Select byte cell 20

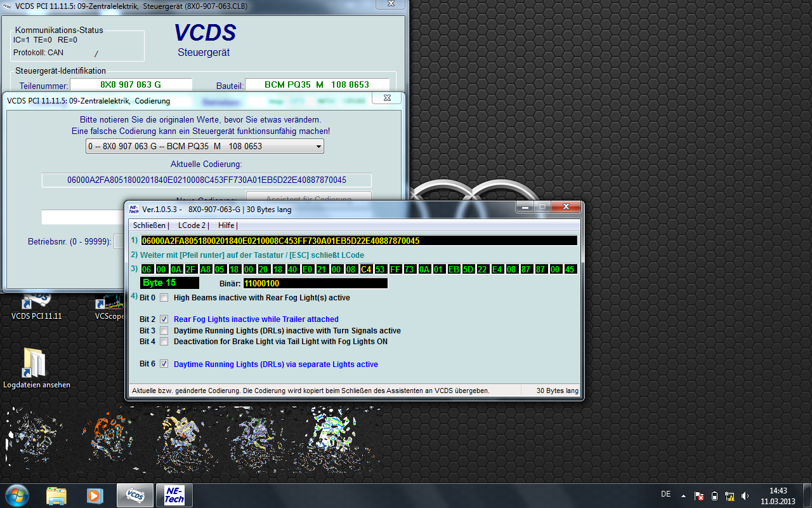pos(264,269)
